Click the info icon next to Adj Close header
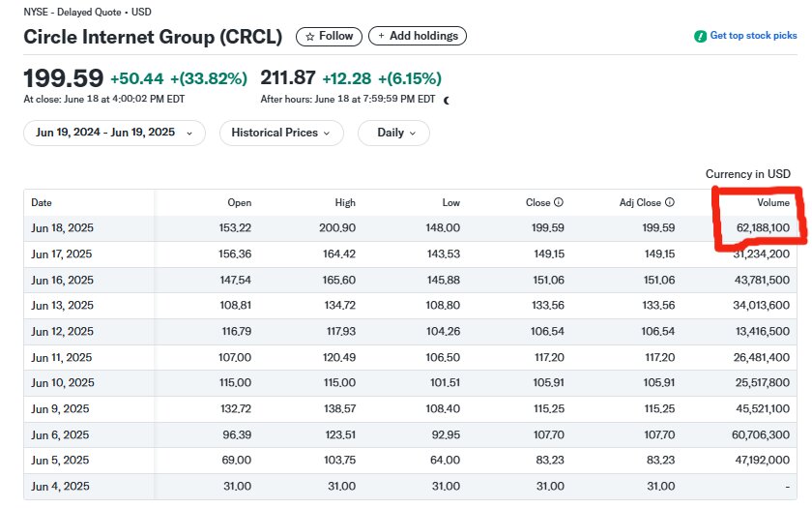The image size is (812, 508). coord(670,202)
